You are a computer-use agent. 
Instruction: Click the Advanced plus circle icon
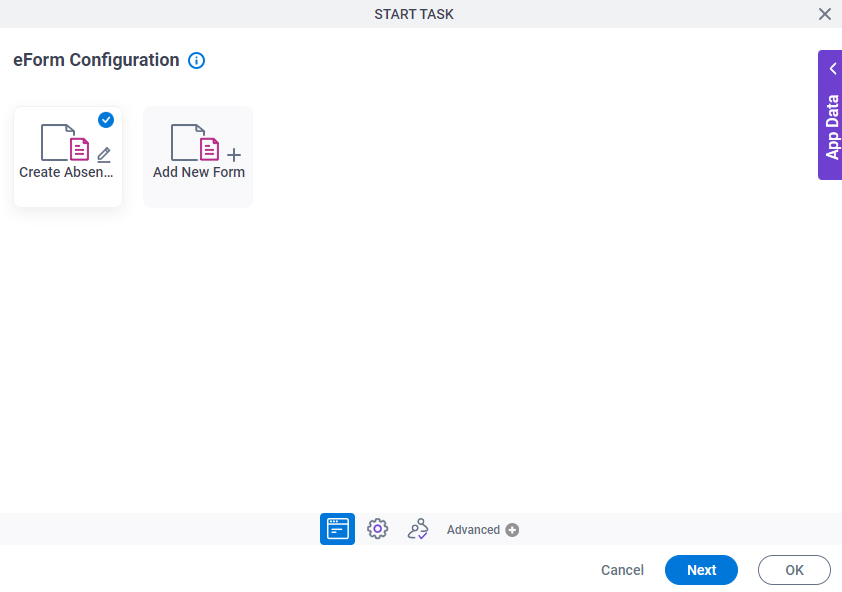tap(512, 530)
